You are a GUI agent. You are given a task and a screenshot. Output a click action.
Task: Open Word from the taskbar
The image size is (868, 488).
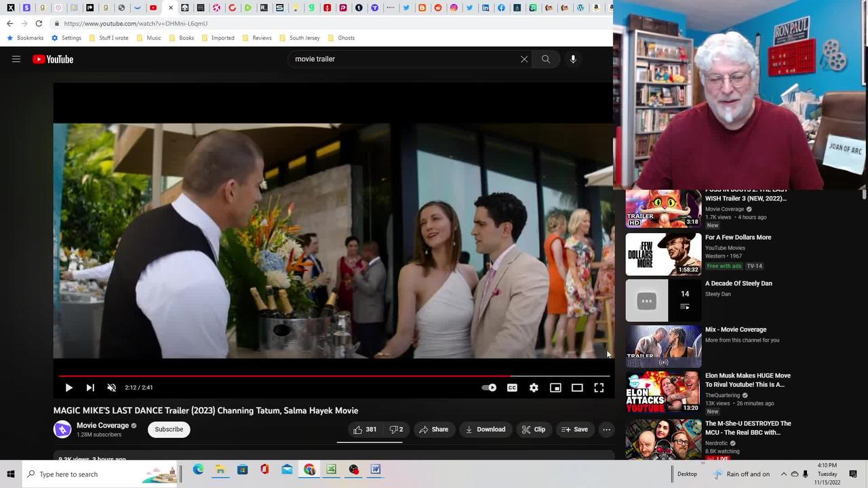[x=376, y=469]
